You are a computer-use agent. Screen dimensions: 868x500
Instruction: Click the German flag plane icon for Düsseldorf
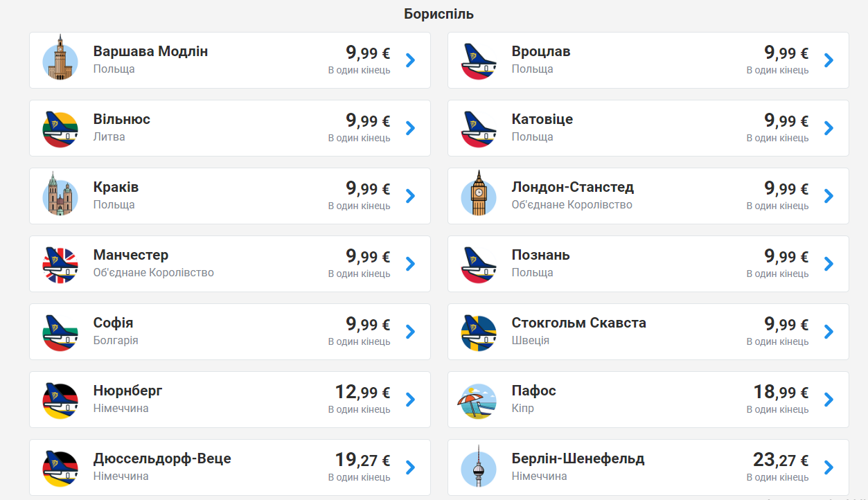60,469
